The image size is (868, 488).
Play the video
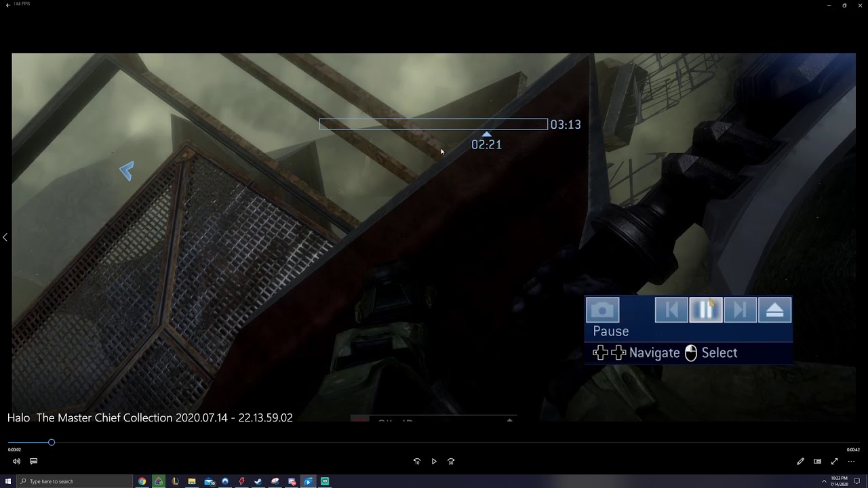[434, 462]
